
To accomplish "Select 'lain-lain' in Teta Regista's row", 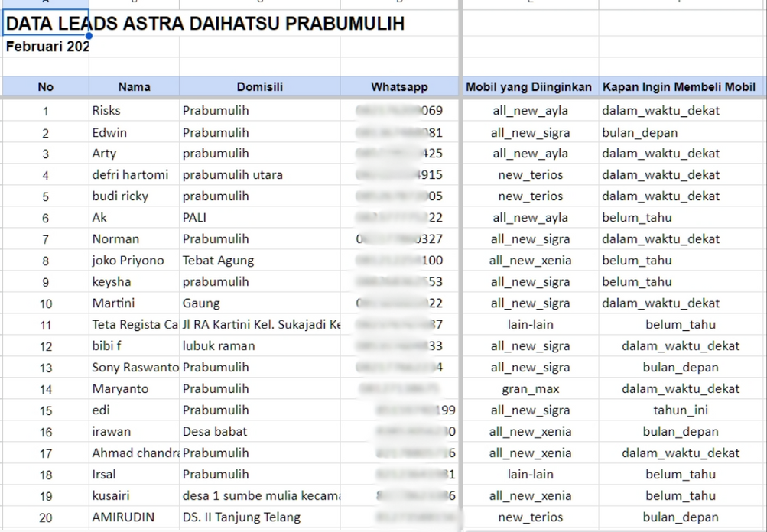I will tap(530, 325).
